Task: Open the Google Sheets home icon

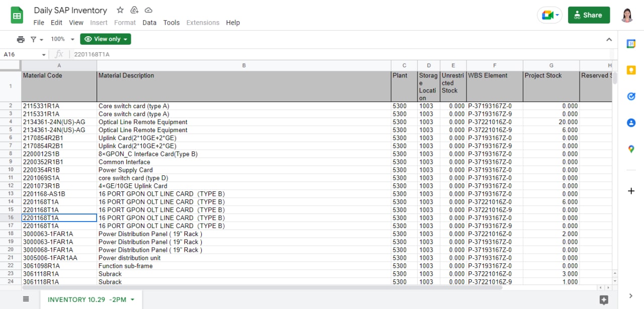Action: click(17, 15)
